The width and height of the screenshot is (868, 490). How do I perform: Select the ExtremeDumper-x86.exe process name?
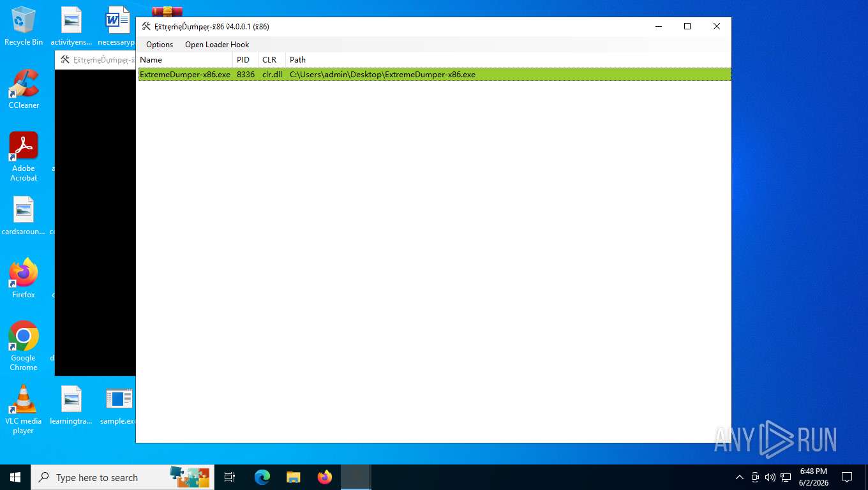[x=185, y=75]
